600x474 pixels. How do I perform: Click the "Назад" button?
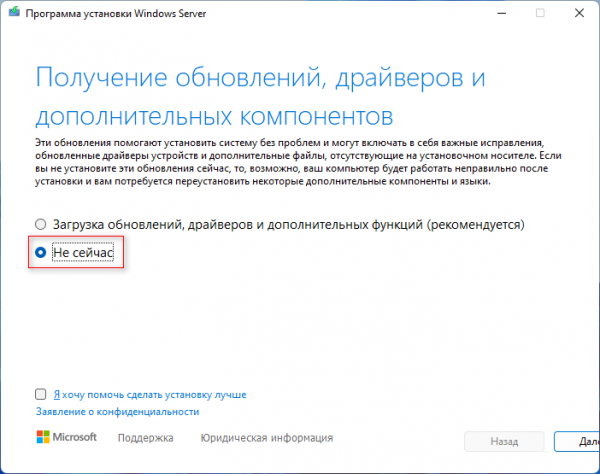(504, 441)
